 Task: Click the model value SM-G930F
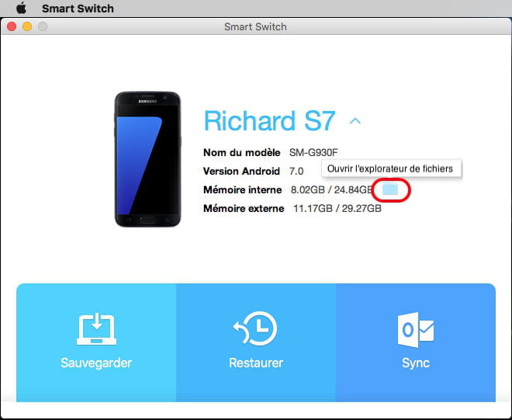tap(313, 153)
